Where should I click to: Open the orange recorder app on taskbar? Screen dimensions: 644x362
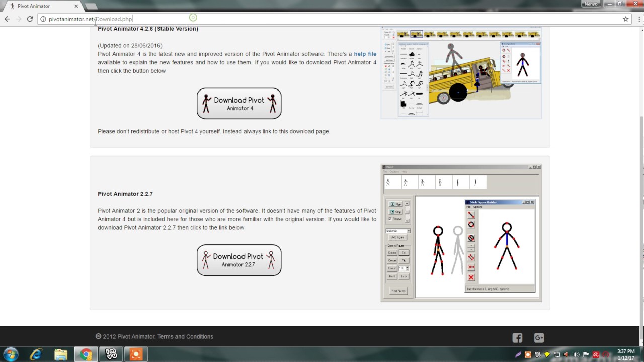tap(136, 354)
